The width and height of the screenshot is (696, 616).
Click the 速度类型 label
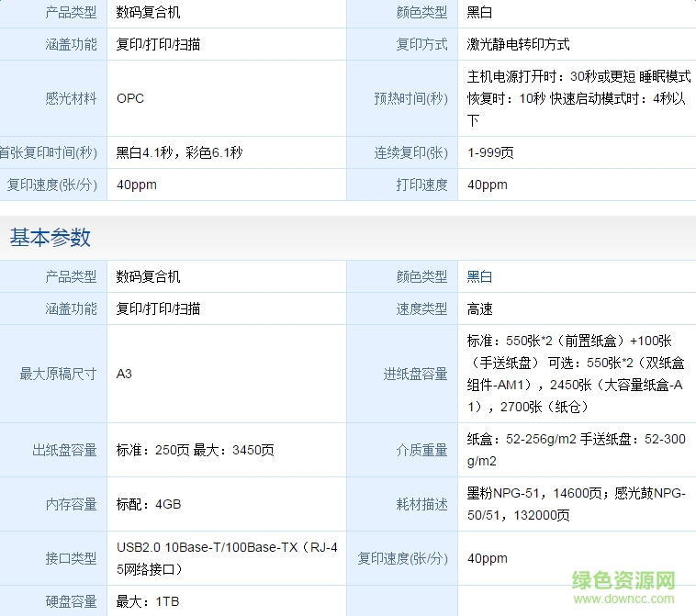[421, 308]
